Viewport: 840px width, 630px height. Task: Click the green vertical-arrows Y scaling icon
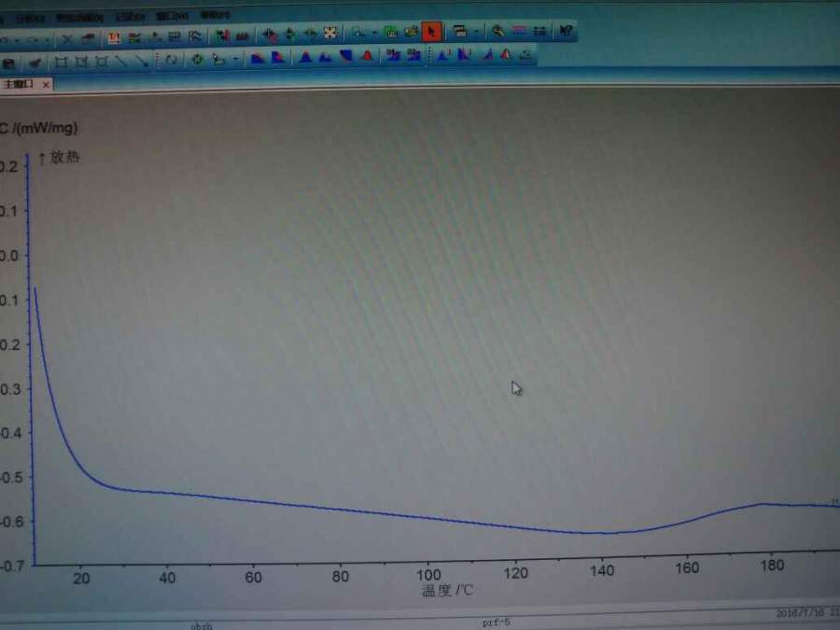click(x=290, y=35)
